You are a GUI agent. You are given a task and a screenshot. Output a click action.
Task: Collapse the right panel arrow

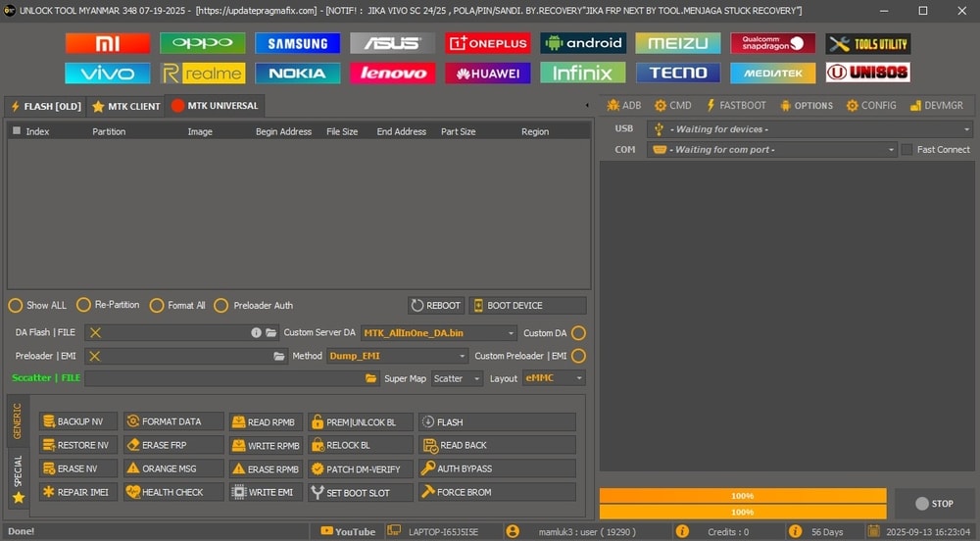pyautogui.click(x=587, y=106)
